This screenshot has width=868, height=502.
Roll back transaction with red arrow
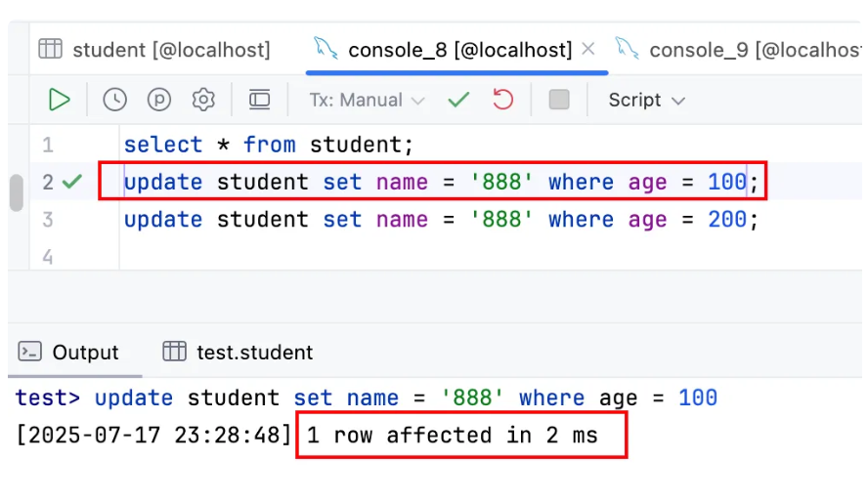tap(502, 100)
